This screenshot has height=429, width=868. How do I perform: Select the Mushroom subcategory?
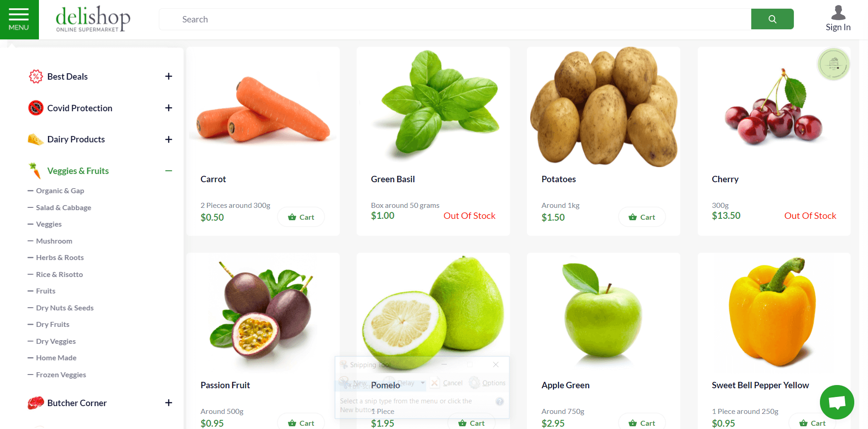tap(54, 241)
